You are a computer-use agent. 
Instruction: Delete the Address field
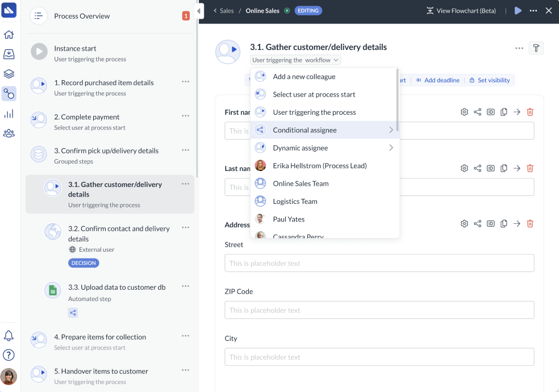[530, 223]
